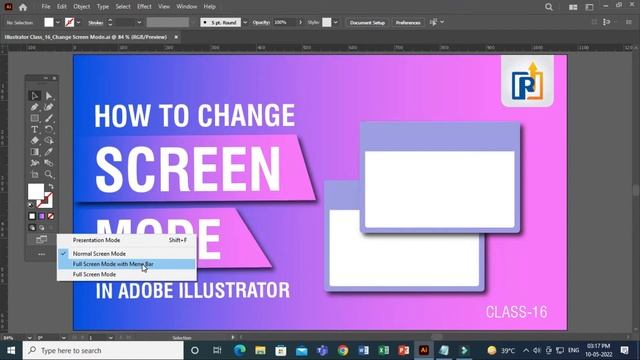Open Edit Toolbar three-dots button

click(x=41, y=254)
